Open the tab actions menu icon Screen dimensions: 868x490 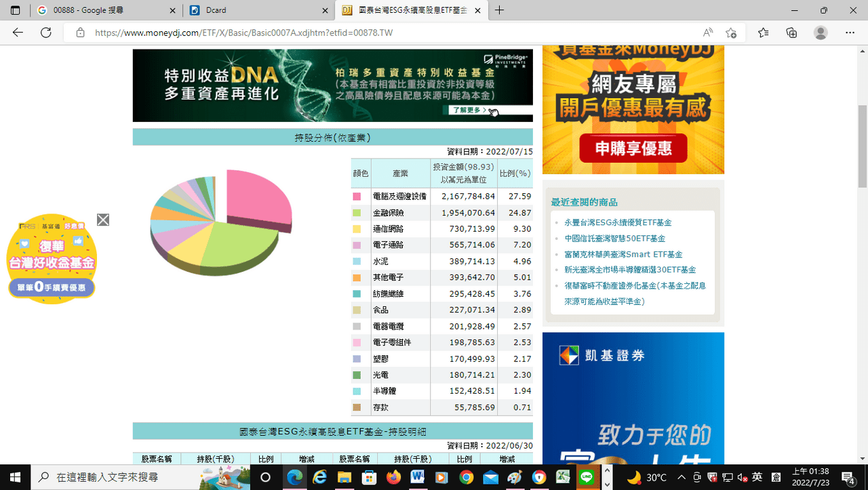pyautogui.click(x=16, y=10)
